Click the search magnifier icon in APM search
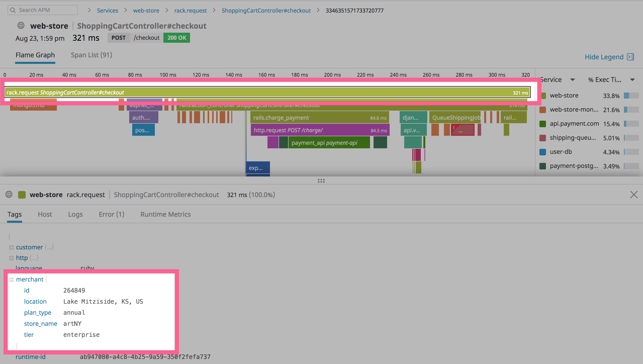 tap(13, 10)
